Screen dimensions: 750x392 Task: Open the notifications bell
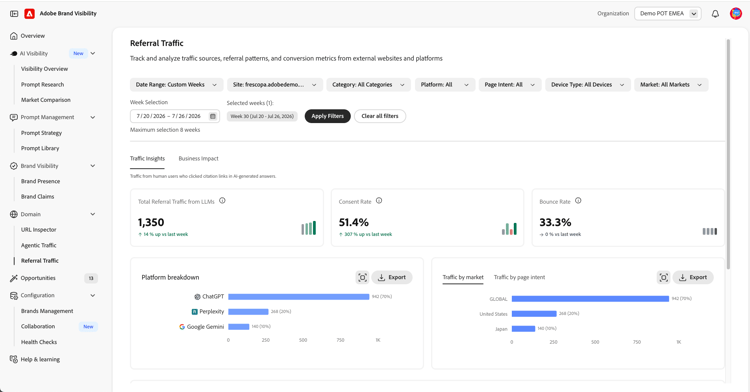pyautogui.click(x=715, y=14)
